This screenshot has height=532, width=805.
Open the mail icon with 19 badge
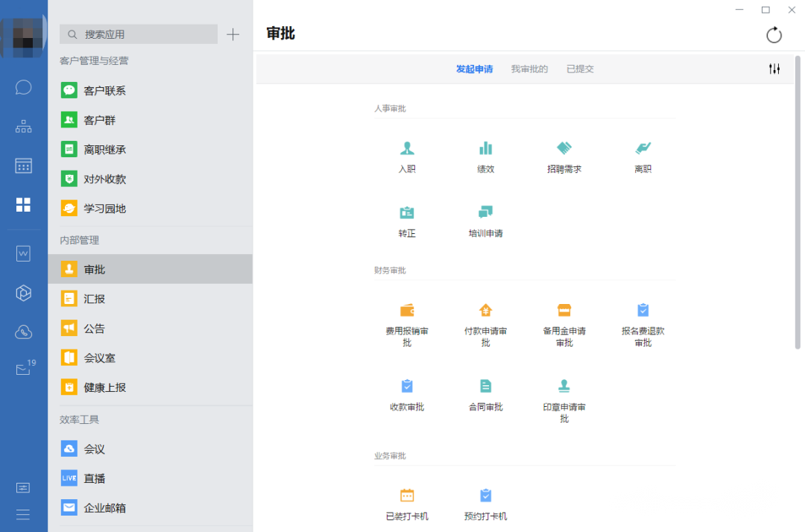24,369
